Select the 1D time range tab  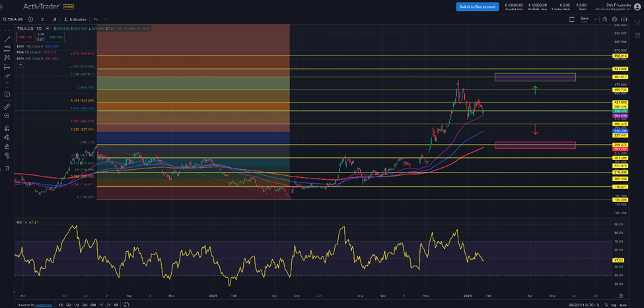click(x=62, y=305)
